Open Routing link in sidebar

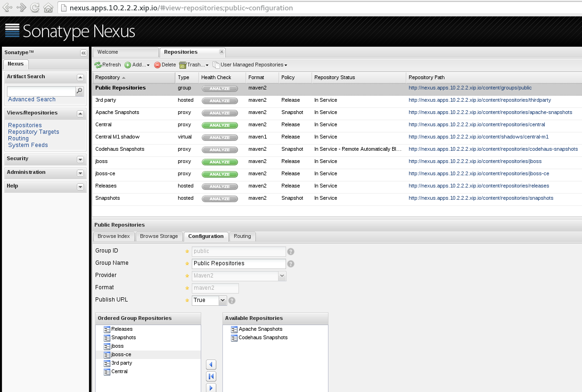pyautogui.click(x=18, y=139)
